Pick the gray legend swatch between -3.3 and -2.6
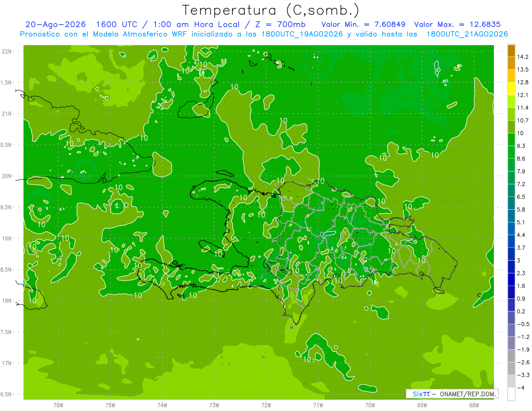This screenshot has height=411, width=532. (x=511, y=368)
